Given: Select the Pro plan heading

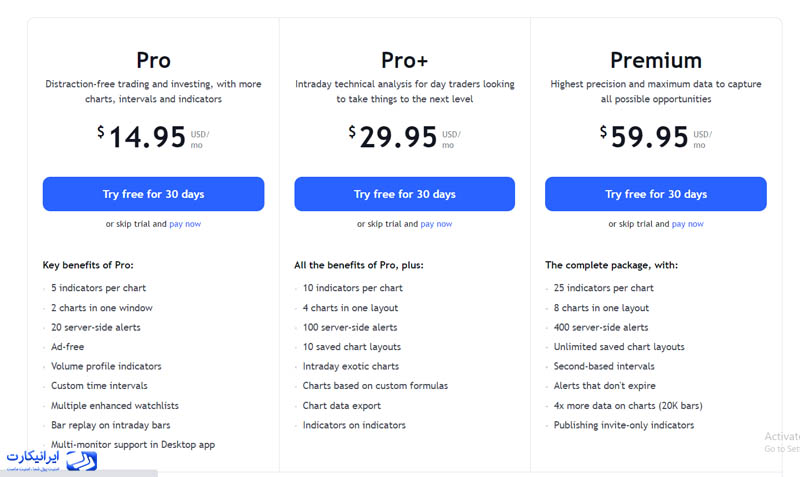Looking at the screenshot, I should tap(154, 60).
